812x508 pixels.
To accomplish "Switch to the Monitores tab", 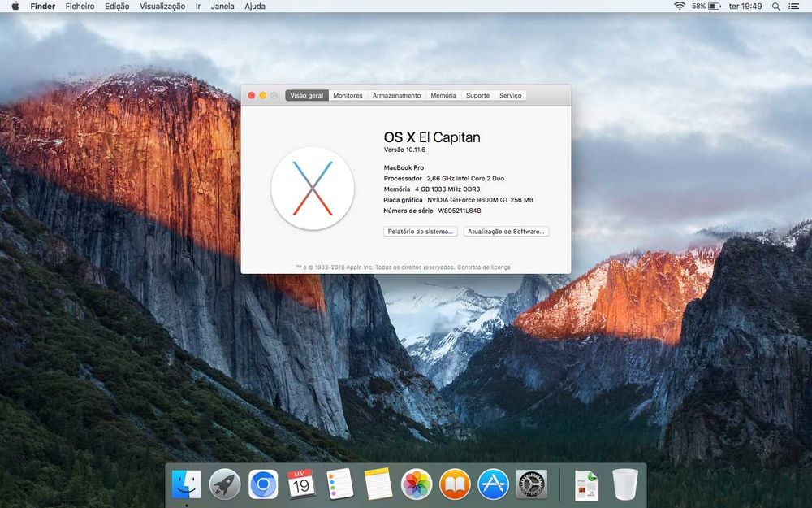I will tap(348, 95).
